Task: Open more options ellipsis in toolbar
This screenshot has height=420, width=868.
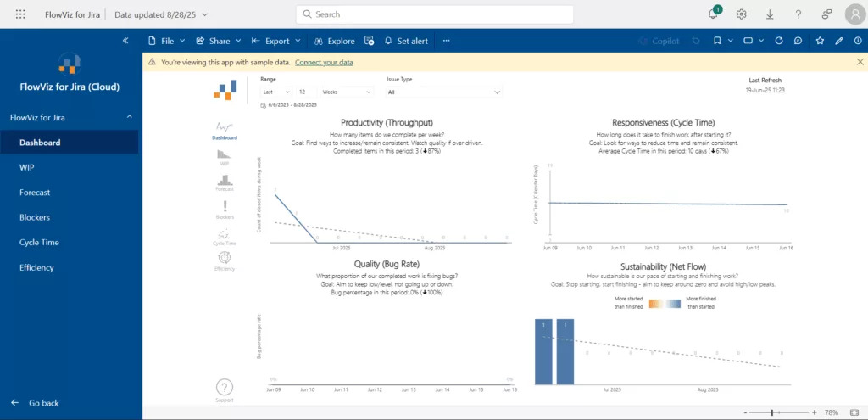Action: 446,41
